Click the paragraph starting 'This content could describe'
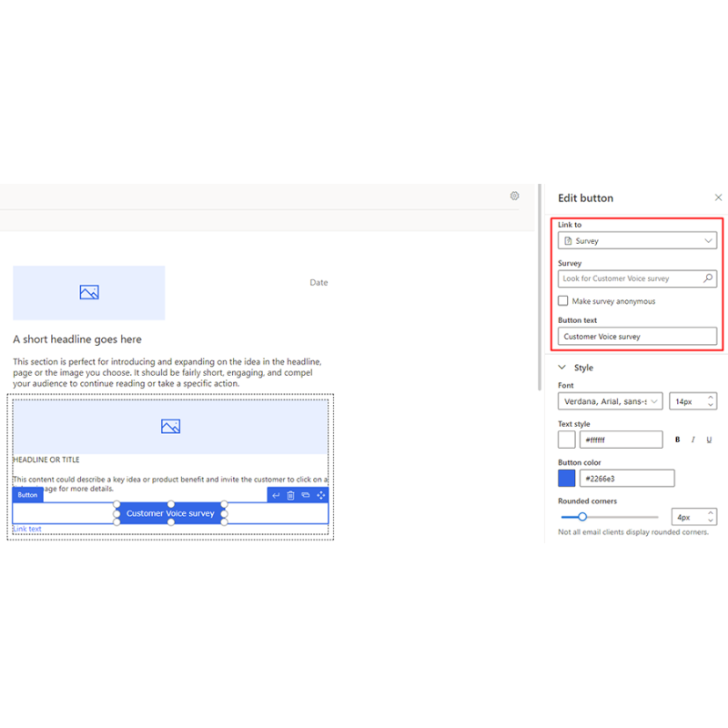This screenshot has width=728, height=728. (170, 483)
